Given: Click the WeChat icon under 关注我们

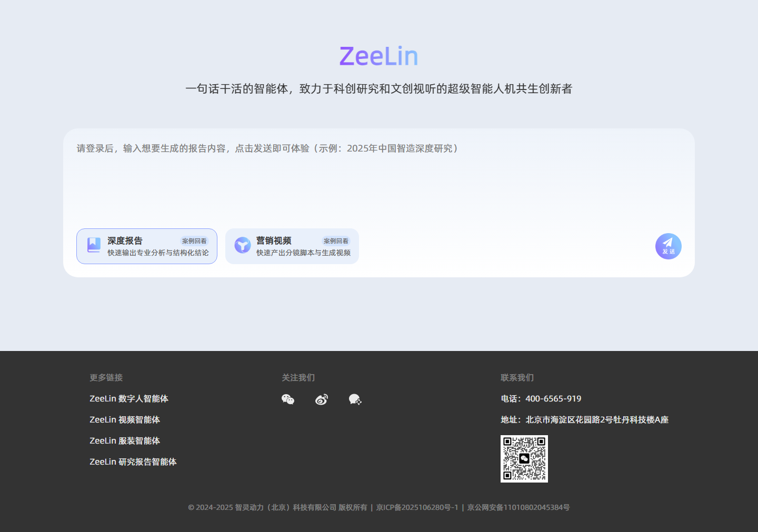Looking at the screenshot, I should click(x=288, y=399).
